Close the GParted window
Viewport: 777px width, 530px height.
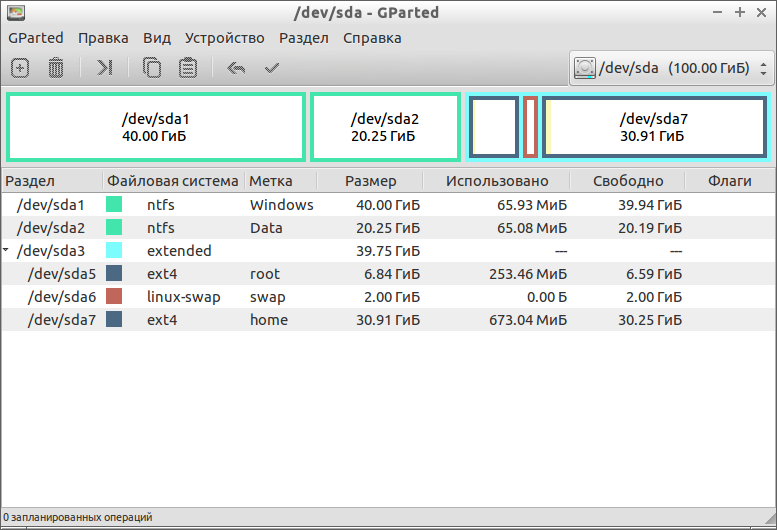762,12
